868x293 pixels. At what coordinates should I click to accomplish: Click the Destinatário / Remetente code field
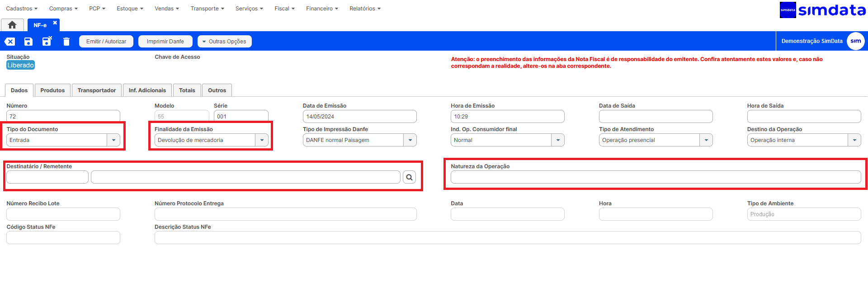[x=47, y=177]
